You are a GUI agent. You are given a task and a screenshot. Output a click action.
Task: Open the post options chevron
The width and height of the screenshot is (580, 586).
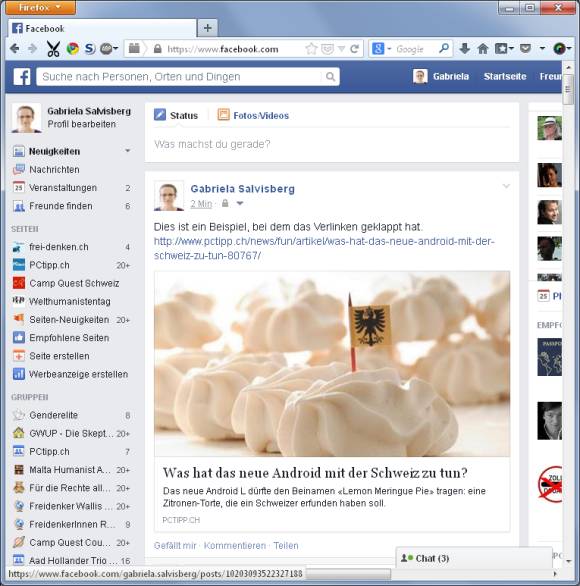coord(506,186)
